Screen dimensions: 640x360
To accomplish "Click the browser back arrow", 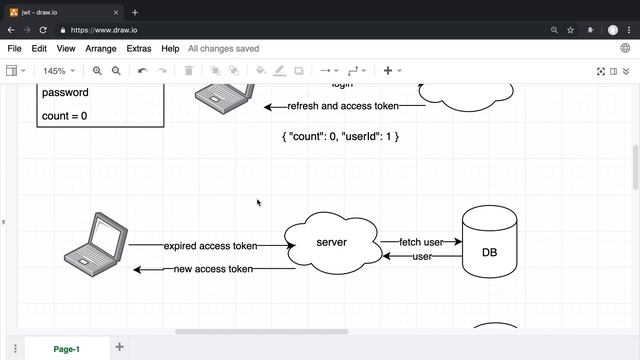I will point(11,30).
